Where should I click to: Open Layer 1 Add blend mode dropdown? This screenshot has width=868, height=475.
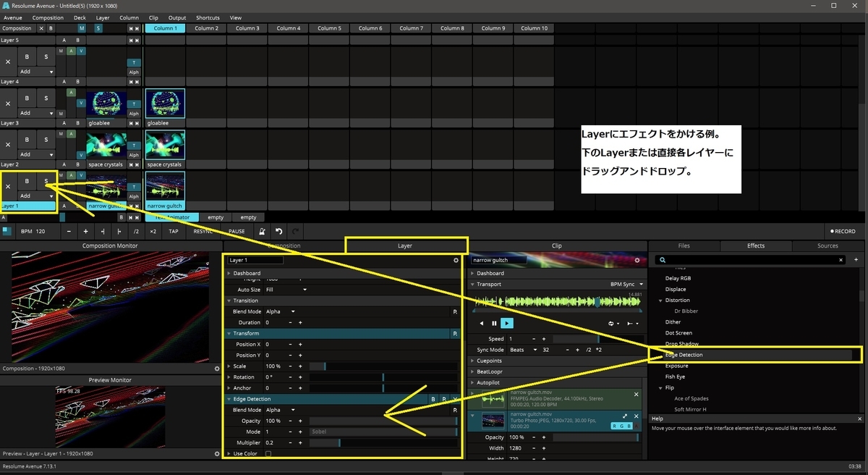pos(36,196)
